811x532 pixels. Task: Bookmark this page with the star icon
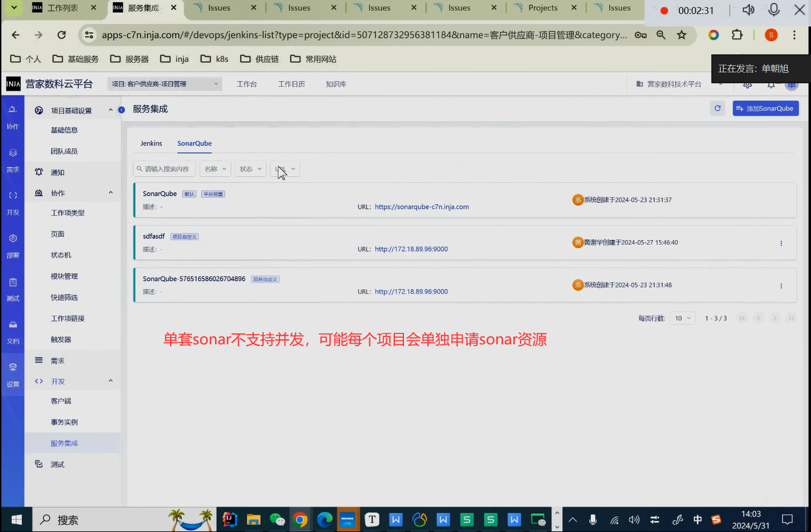(682, 35)
